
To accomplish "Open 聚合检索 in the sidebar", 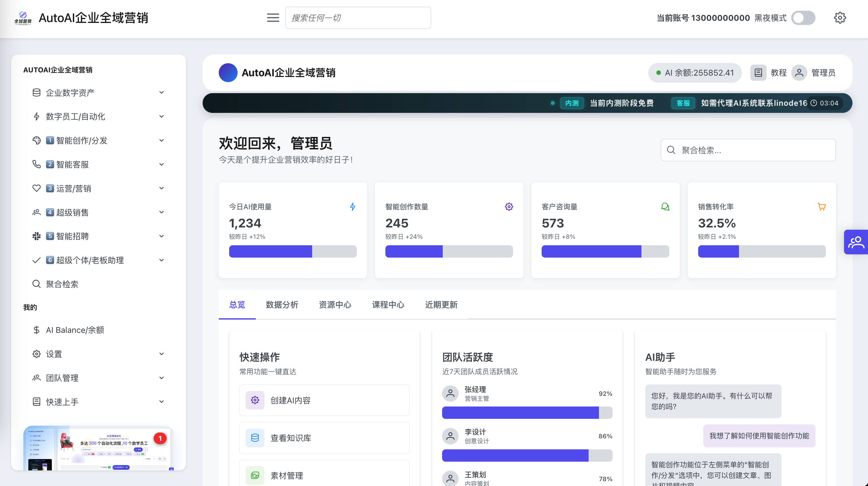I will click(x=99, y=284).
